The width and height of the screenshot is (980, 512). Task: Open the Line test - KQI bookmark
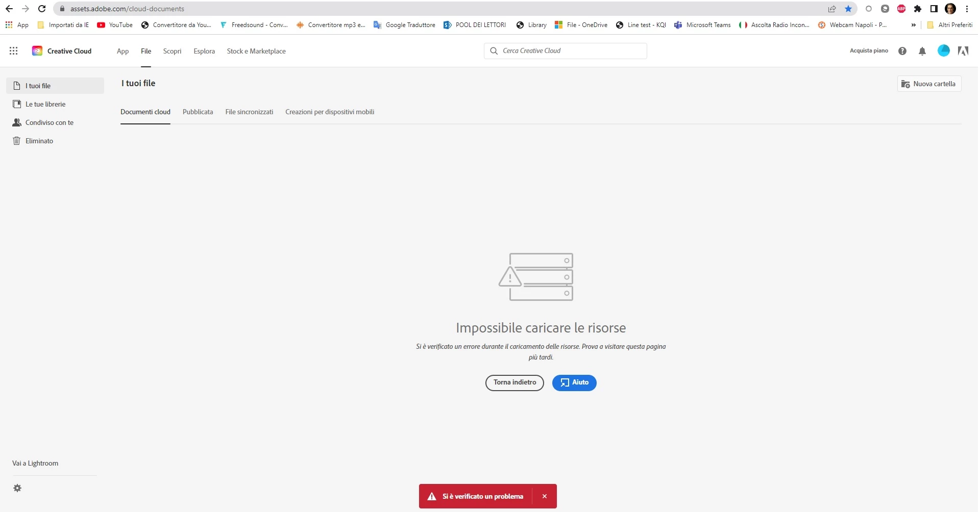pyautogui.click(x=641, y=25)
